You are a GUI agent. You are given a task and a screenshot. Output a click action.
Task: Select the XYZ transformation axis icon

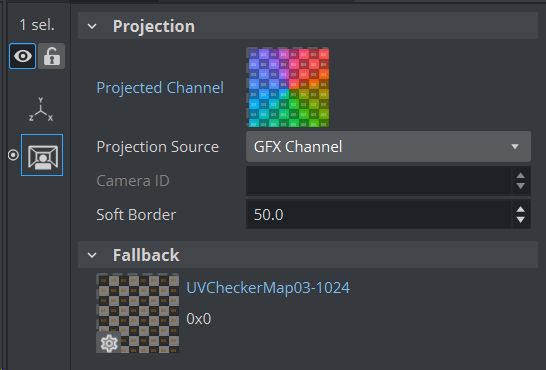click(x=41, y=109)
